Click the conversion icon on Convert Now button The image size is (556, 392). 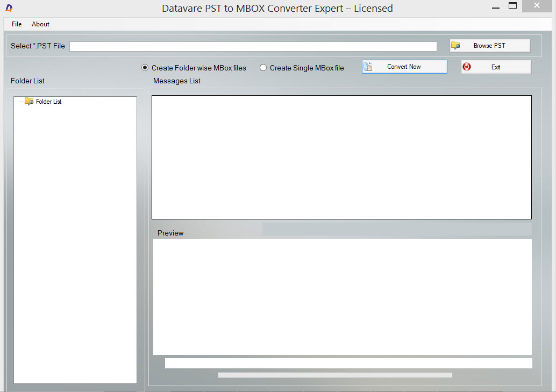368,66
